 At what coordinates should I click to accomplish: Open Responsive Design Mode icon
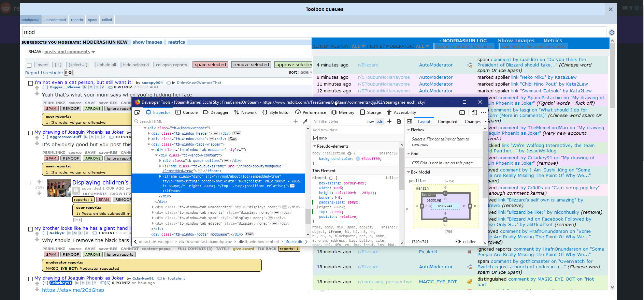click(x=474, y=112)
